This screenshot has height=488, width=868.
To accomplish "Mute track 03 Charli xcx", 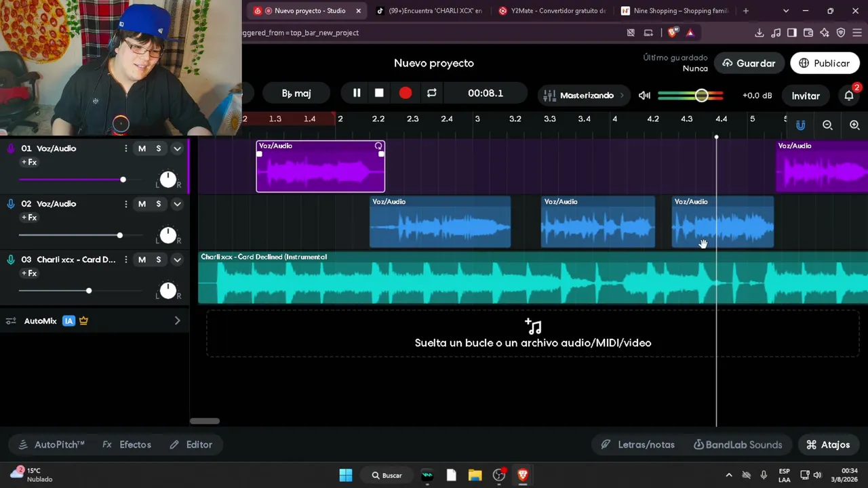I will (142, 260).
